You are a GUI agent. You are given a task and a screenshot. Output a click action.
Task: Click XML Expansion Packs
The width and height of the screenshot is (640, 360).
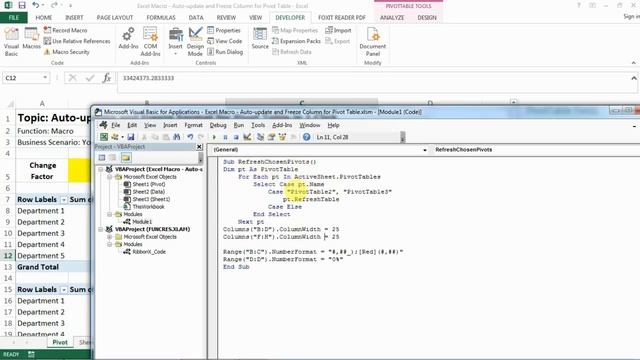(x=296, y=41)
